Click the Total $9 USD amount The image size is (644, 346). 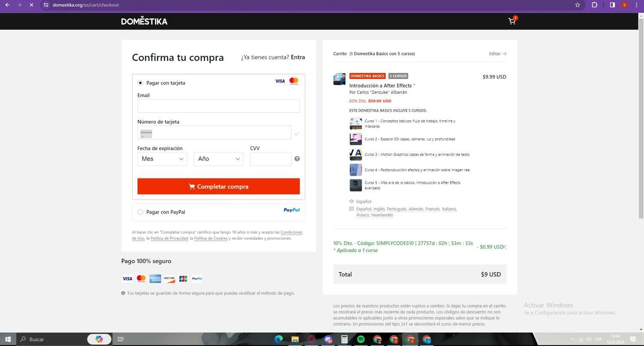pyautogui.click(x=491, y=274)
